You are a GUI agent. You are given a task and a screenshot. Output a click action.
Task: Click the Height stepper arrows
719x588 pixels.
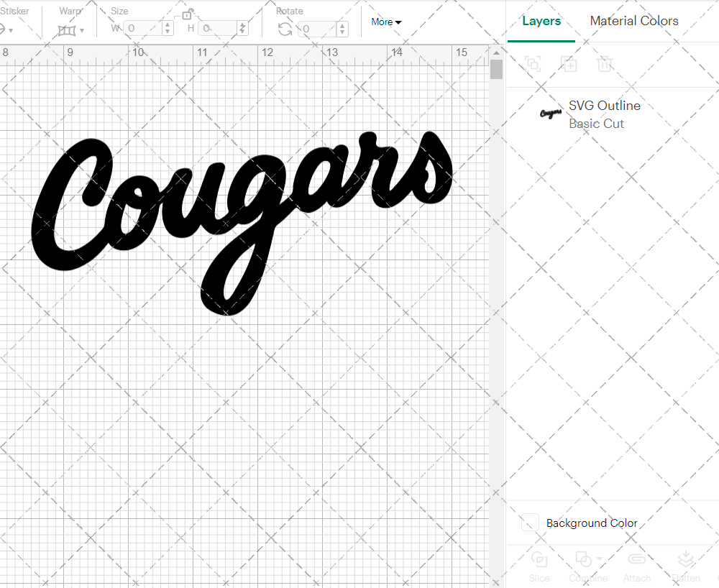click(x=243, y=29)
